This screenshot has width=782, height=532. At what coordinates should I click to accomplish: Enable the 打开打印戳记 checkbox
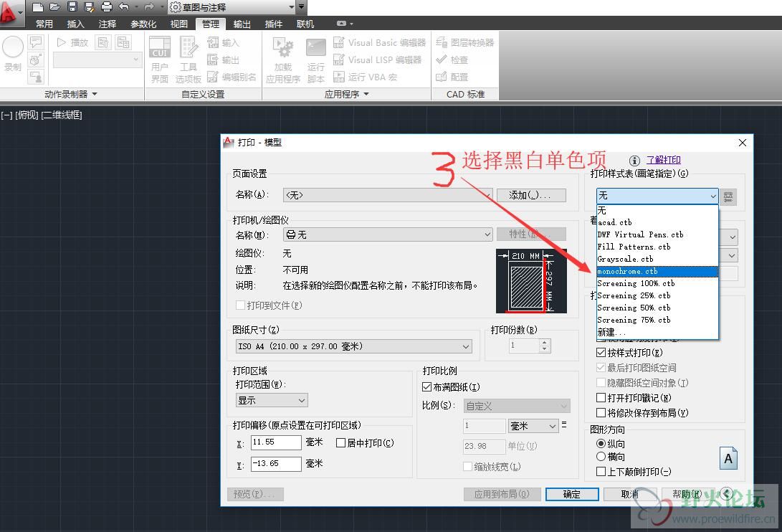(601, 398)
